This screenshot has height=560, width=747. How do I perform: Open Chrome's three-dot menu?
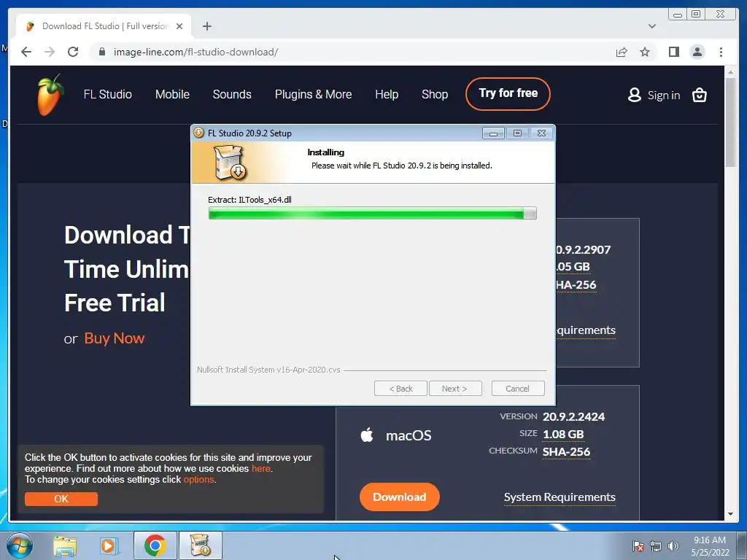721,52
